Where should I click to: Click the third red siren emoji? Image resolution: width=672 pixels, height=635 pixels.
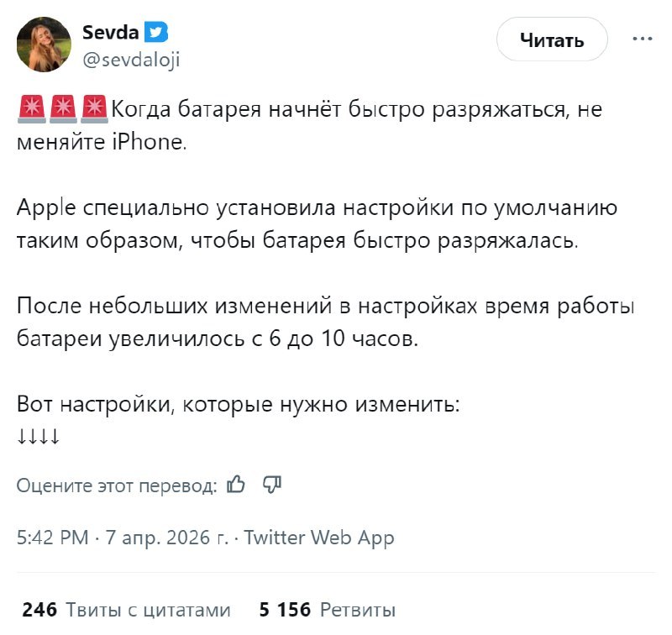pos(95,109)
